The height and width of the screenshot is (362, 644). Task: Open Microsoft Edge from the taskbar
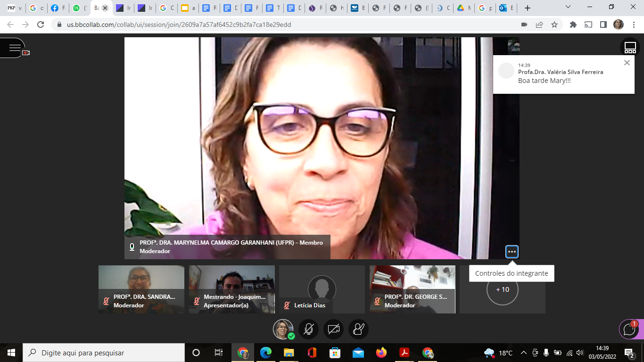[x=266, y=353]
